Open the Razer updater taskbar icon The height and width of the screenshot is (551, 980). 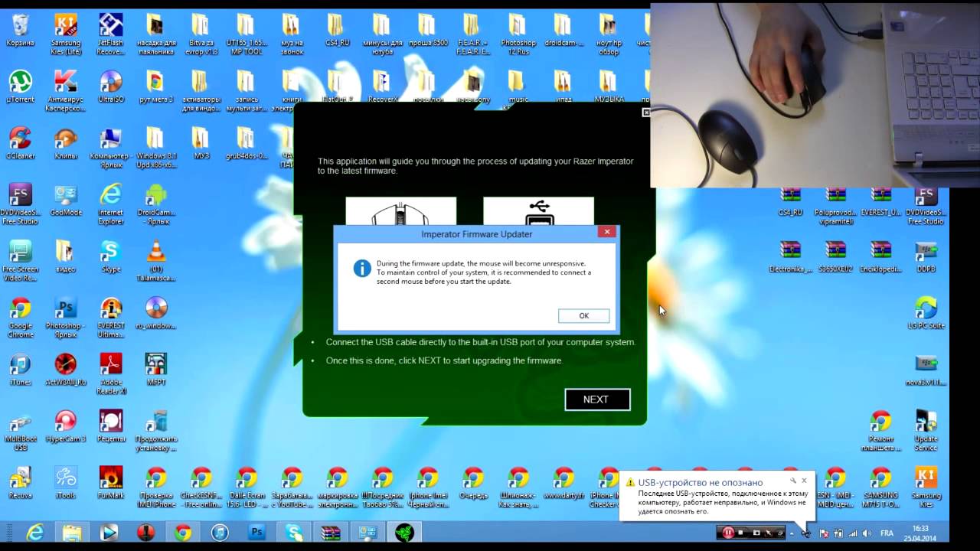[x=403, y=533]
